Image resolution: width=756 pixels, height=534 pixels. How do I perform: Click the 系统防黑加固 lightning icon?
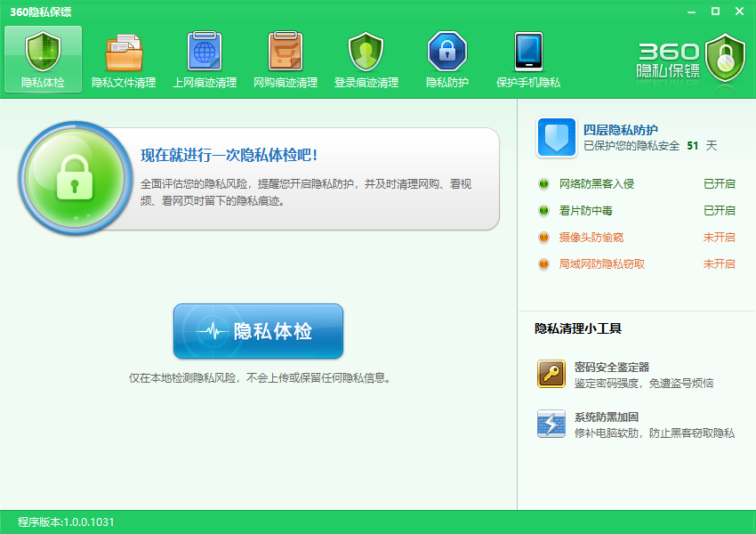click(551, 424)
